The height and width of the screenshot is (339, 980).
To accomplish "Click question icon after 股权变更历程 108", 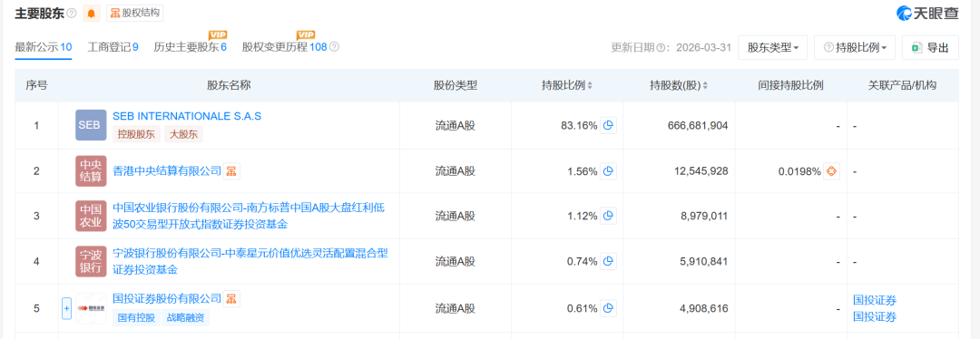I will click(334, 47).
